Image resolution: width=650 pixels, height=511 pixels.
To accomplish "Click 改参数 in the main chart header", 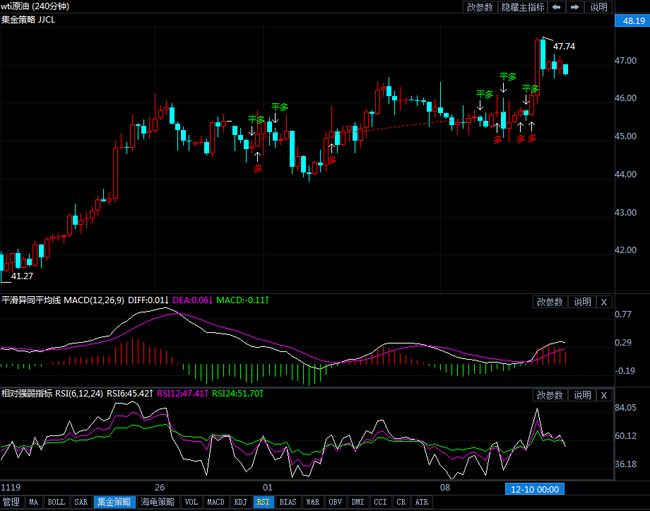I will tap(479, 6).
